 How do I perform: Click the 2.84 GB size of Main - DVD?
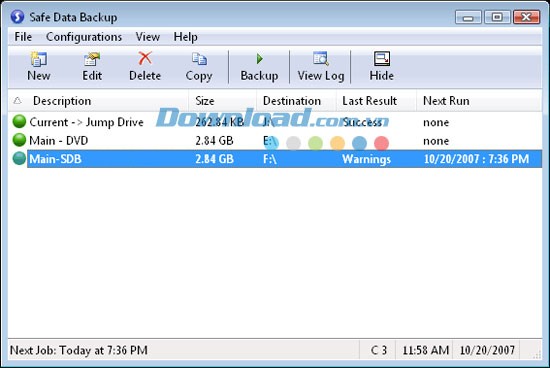tap(214, 141)
